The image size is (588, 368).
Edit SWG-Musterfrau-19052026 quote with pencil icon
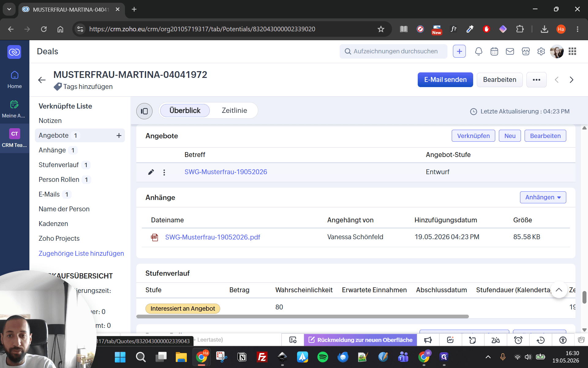tap(151, 172)
